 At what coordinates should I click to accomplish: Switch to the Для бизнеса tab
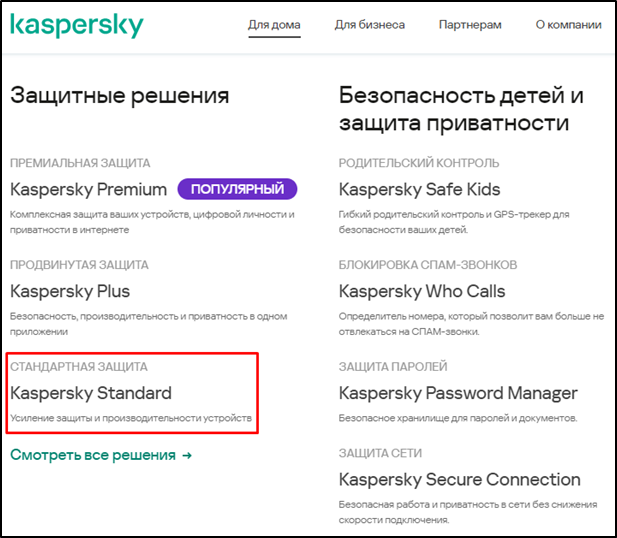369,24
